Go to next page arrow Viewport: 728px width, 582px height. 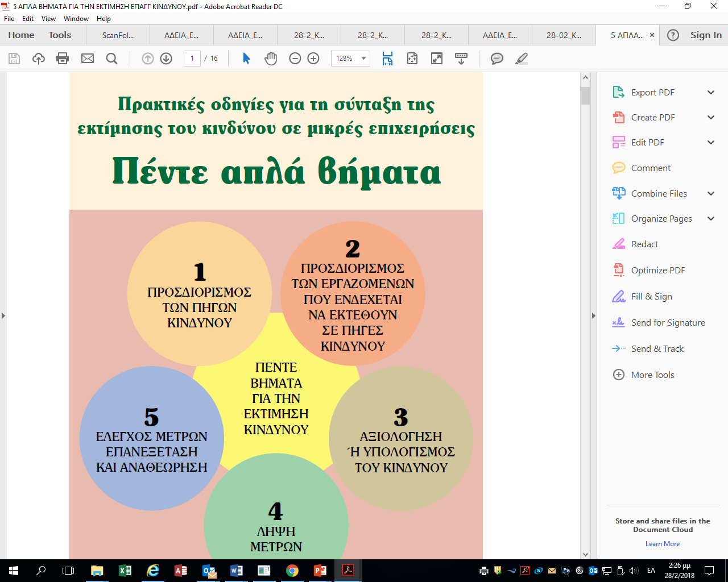166,59
